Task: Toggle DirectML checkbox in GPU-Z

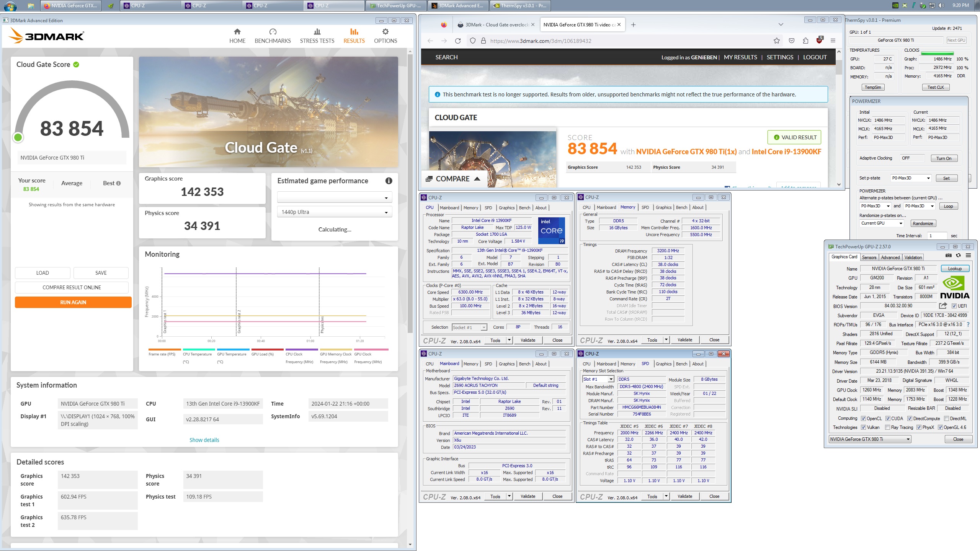Action: (x=946, y=419)
